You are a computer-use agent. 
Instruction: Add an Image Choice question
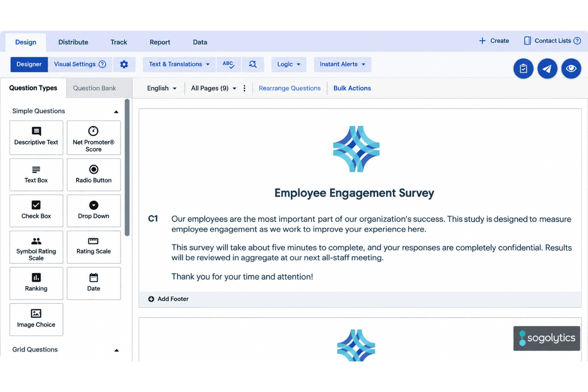[36, 319]
